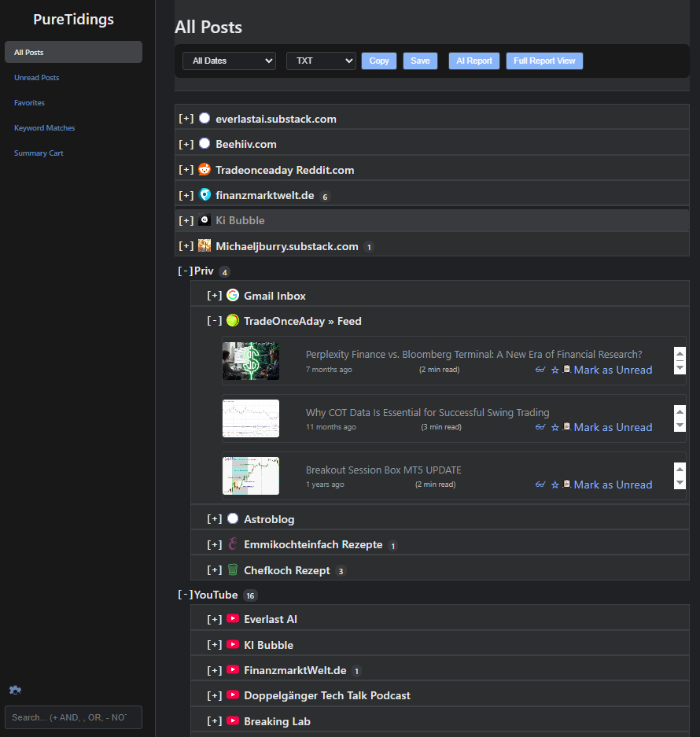Collapse the YouTube folder

(186, 595)
